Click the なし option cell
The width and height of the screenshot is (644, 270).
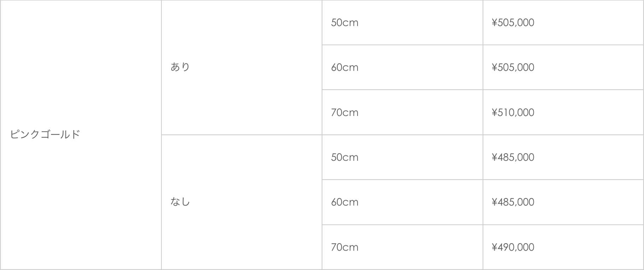pos(242,202)
